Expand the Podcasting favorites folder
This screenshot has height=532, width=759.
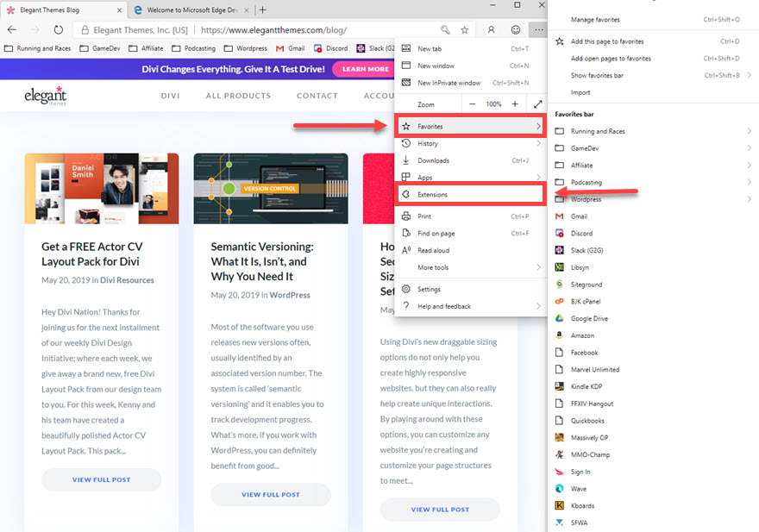[x=589, y=182]
